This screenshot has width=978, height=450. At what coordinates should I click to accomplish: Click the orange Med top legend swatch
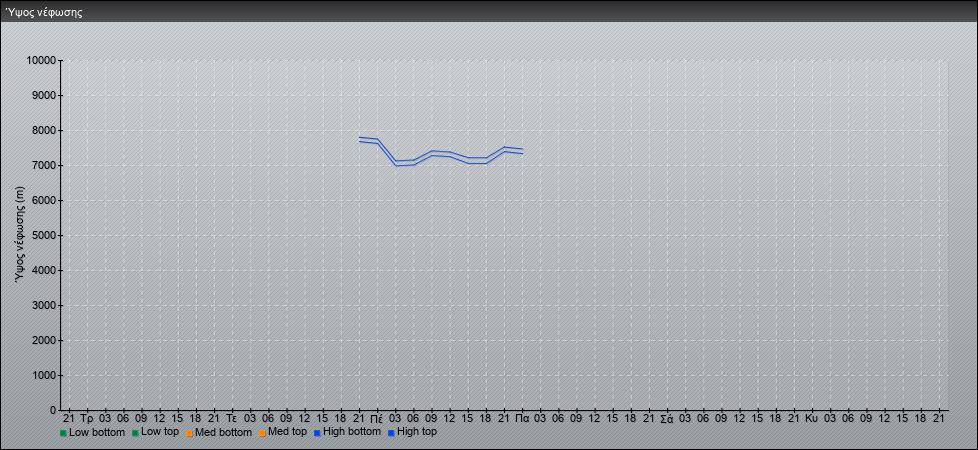coord(262,433)
